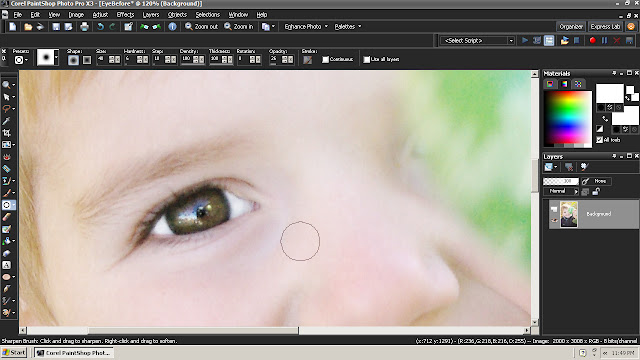Viewport: 640px width, 360px height.
Task: Select the Text tool
Action: 7,265
